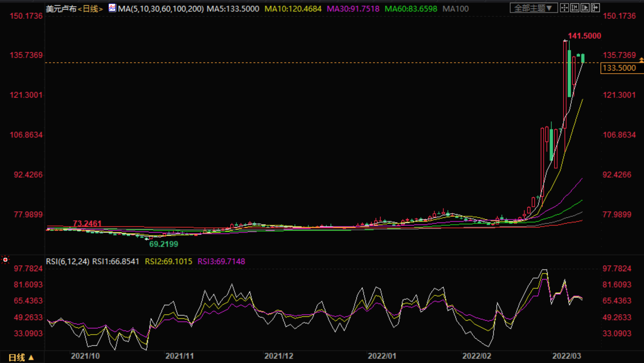Click the jump-to-start range icon
The image size is (644, 363).
point(575,8)
